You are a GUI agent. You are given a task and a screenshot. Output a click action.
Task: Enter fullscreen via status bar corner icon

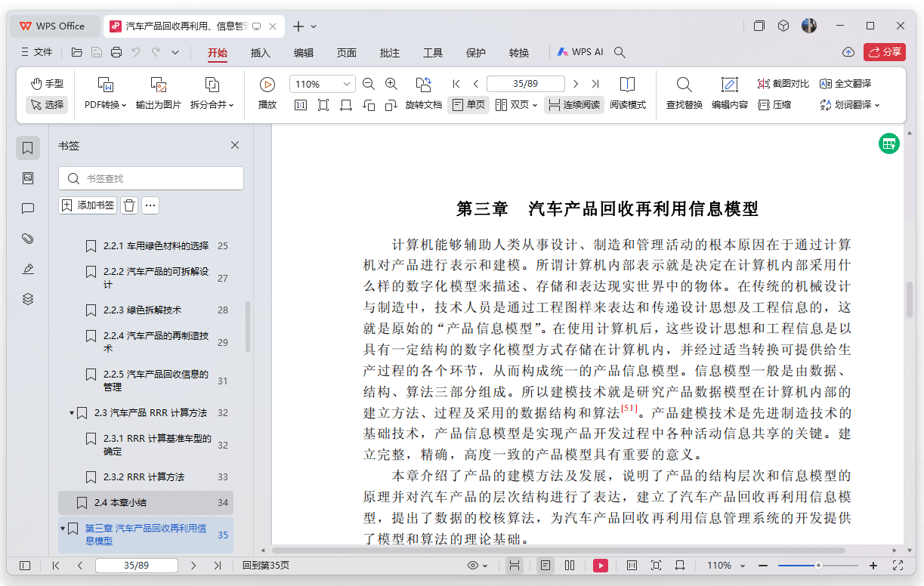click(898, 566)
